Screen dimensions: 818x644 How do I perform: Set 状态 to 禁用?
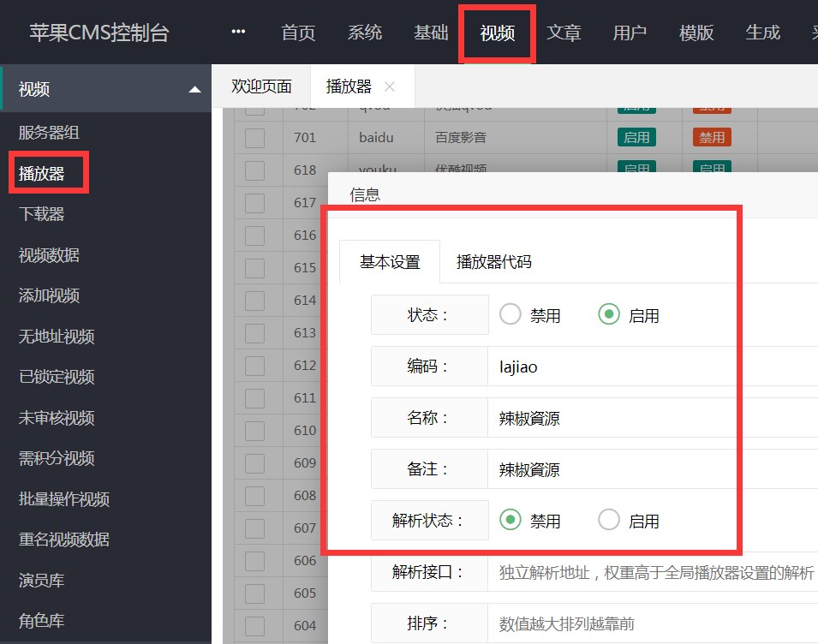(x=511, y=314)
